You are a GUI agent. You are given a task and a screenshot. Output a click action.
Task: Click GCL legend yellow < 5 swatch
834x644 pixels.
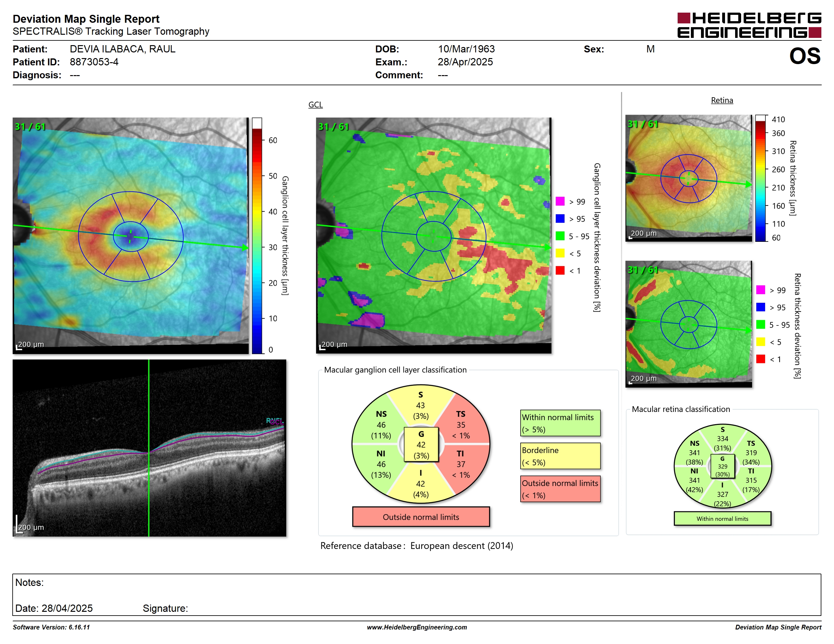(x=560, y=253)
